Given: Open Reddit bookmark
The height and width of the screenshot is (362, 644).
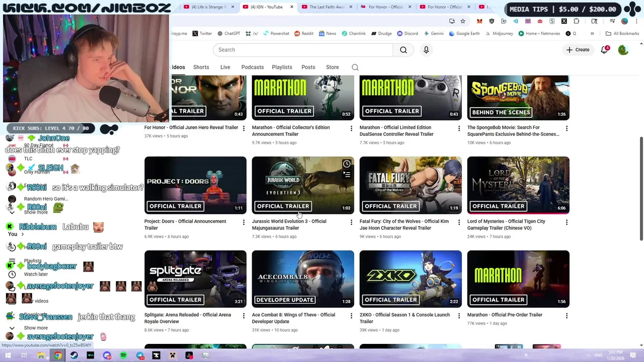Looking at the screenshot, I should click(x=304, y=34).
